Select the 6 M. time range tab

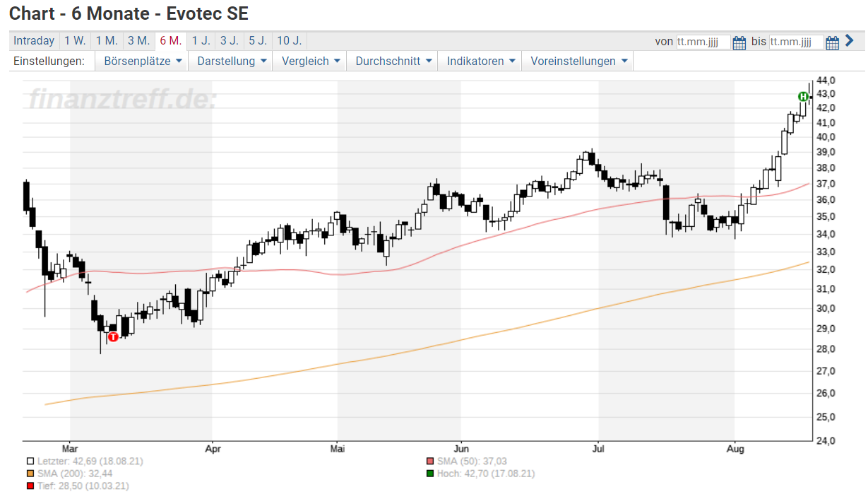point(171,41)
